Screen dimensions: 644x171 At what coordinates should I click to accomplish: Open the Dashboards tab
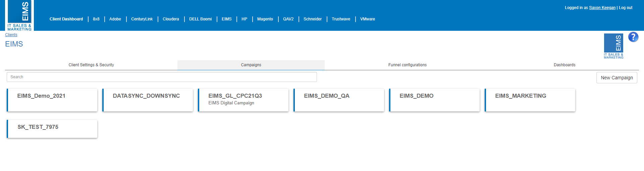coord(565,65)
